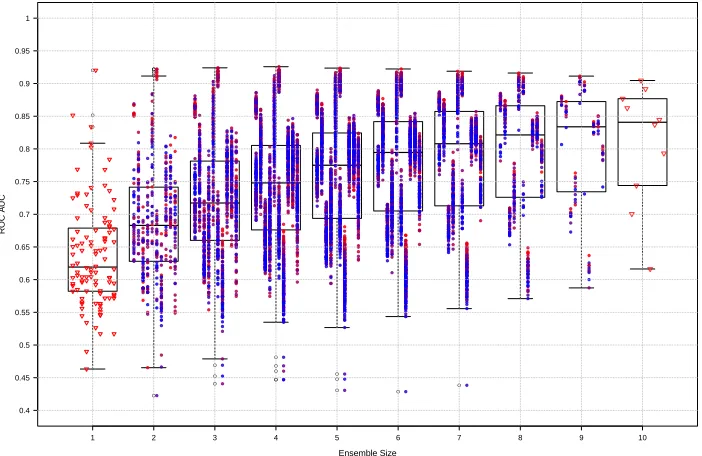Select y-axis tick label "0.65"

(22, 247)
